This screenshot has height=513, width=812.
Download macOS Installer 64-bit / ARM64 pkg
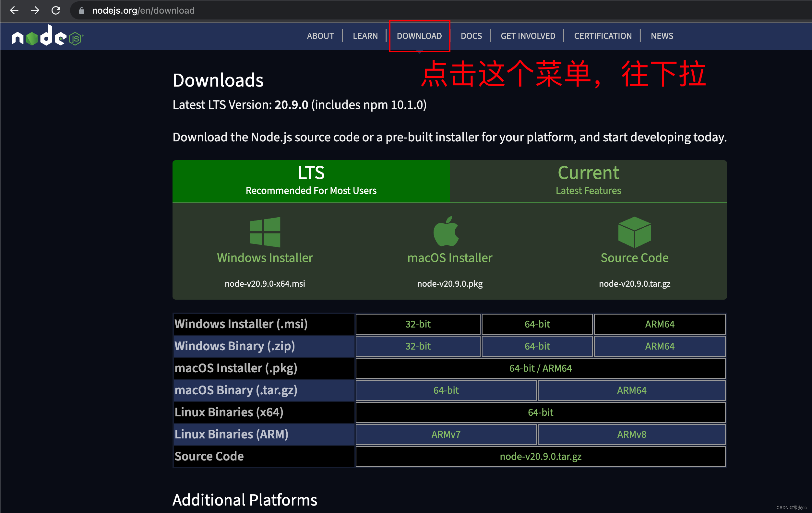(x=540, y=368)
